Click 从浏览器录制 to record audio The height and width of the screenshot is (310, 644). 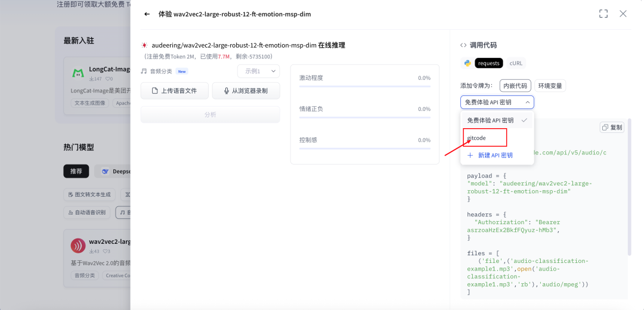coord(246,91)
